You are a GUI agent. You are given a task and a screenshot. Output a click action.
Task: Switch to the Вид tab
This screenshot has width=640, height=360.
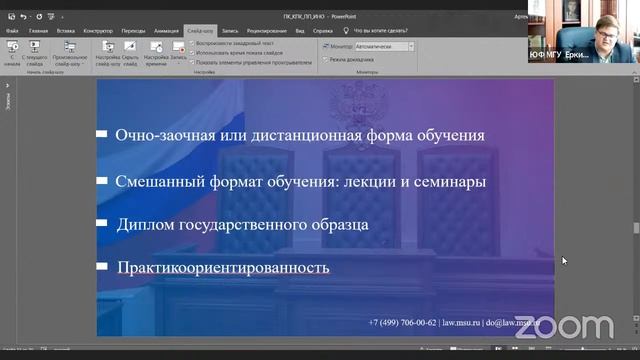point(300,31)
